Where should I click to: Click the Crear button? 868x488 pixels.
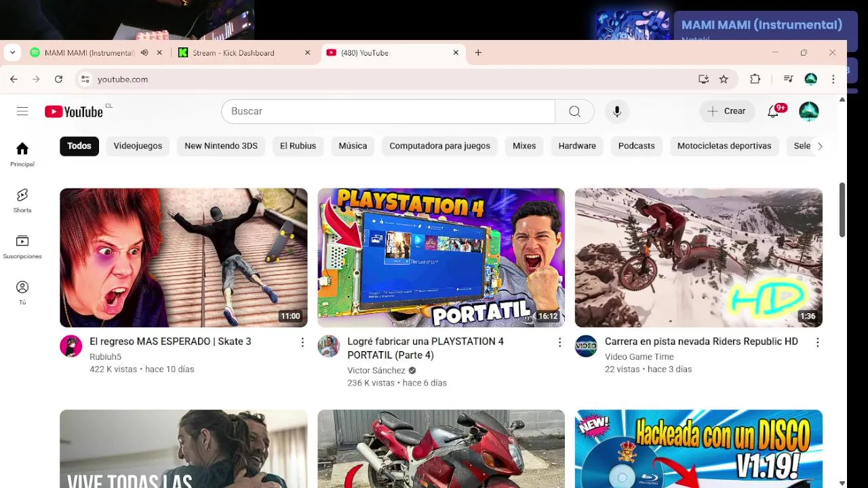[x=727, y=111]
